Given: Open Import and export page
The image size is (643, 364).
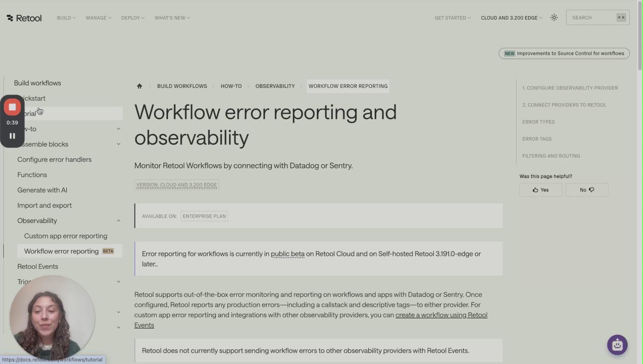Looking at the screenshot, I should (45, 205).
